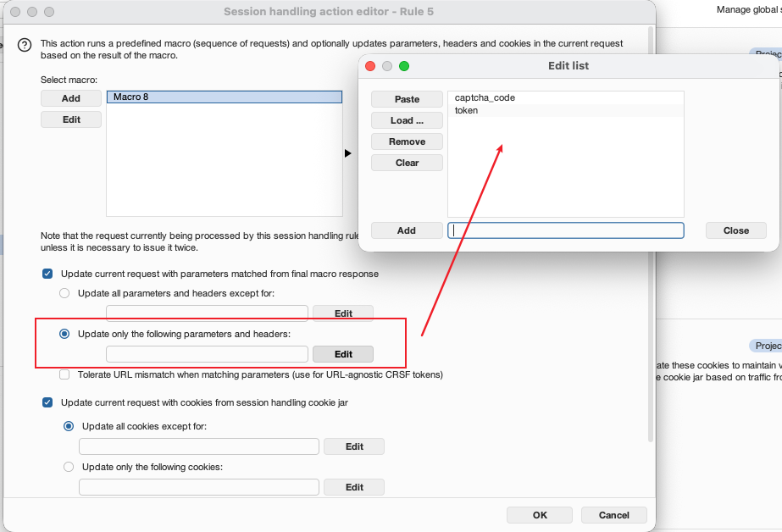Click the Add button under Select macro

click(71, 98)
